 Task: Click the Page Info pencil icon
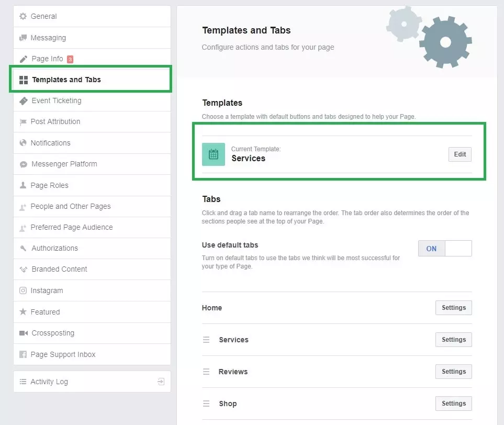point(24,59)
